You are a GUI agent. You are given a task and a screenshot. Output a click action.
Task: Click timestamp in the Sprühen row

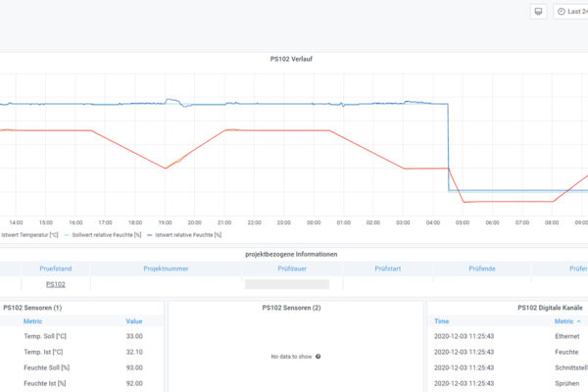point(464,383)
